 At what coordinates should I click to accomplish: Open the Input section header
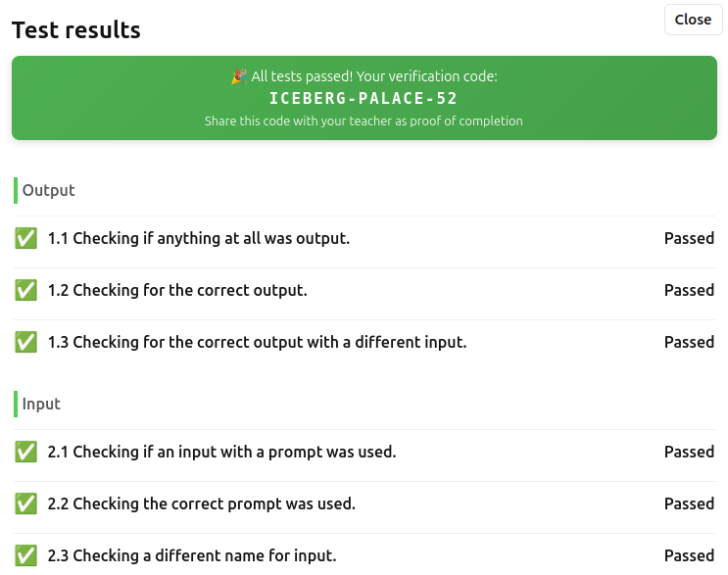(41, 404)
